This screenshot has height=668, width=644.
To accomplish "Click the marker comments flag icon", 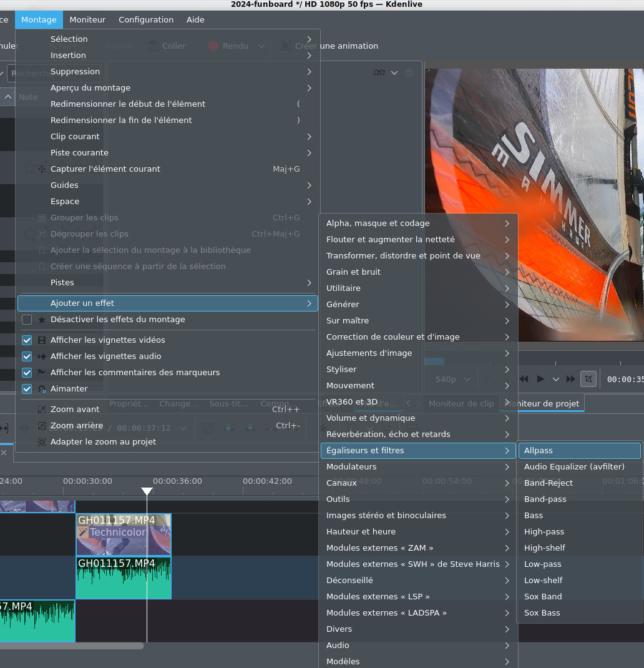I will (42, 372).
